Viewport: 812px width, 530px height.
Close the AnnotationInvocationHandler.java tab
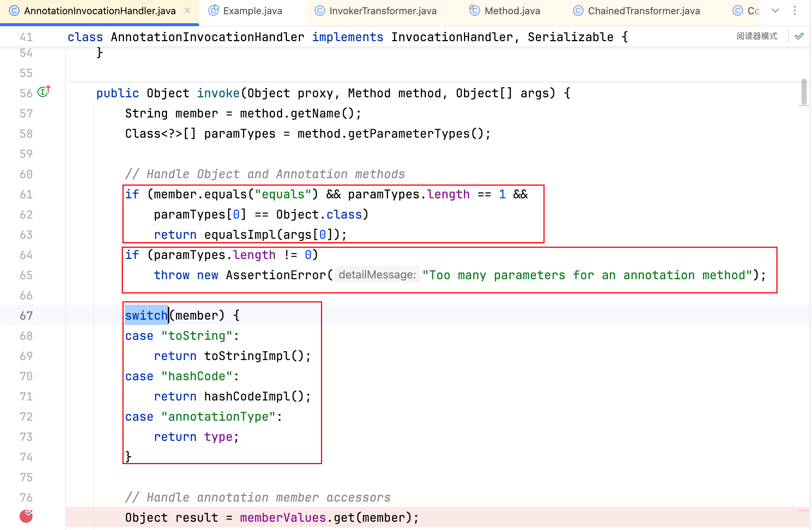[x=187, y=11]
